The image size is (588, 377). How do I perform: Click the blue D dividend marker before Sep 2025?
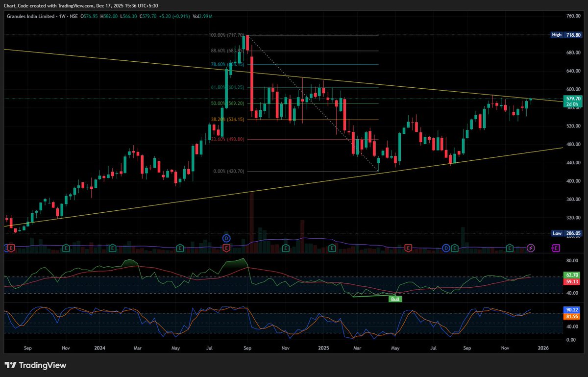pos(446,249)
